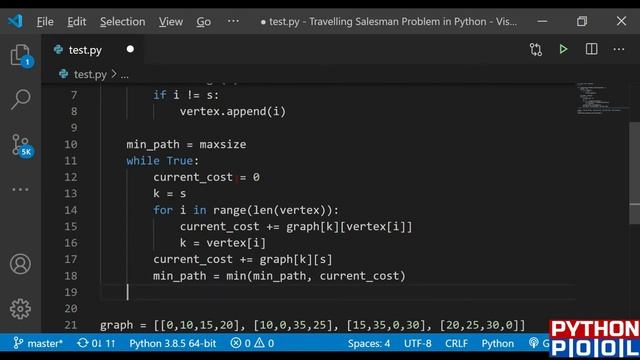Click the unsaved dot on test.py tab

pyautogui.click(x=130, y=49)
